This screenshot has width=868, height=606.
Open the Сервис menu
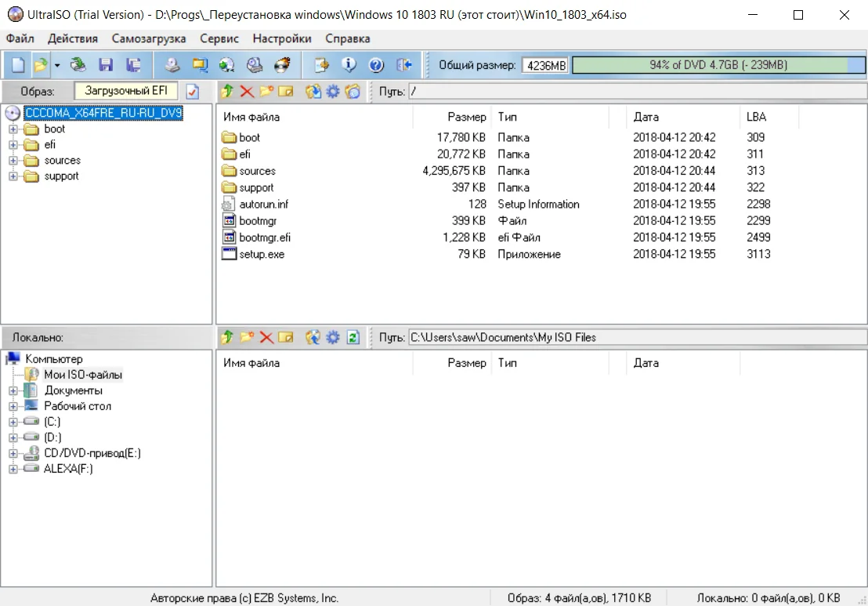(219, 38)
